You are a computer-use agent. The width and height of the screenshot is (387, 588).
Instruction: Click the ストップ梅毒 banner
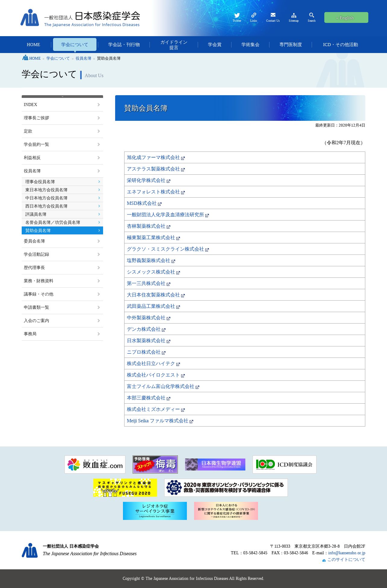pyautogui.click(x=155, y=464)
